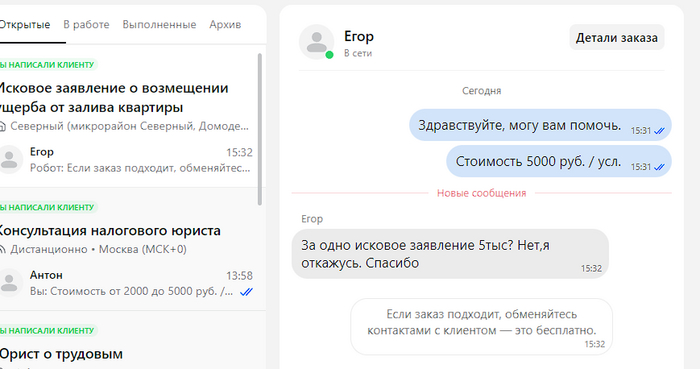Click the robot hint 'Если заказ подходит, обменяйтесь'
Viewport: 700px width, 369px height.
482,327
